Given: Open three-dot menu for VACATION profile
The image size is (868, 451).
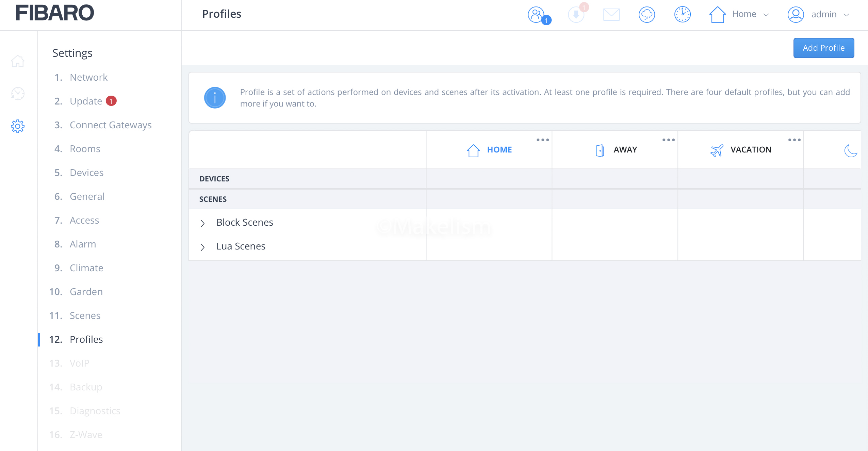Looking at the screenshot, I should click(794, 140).
